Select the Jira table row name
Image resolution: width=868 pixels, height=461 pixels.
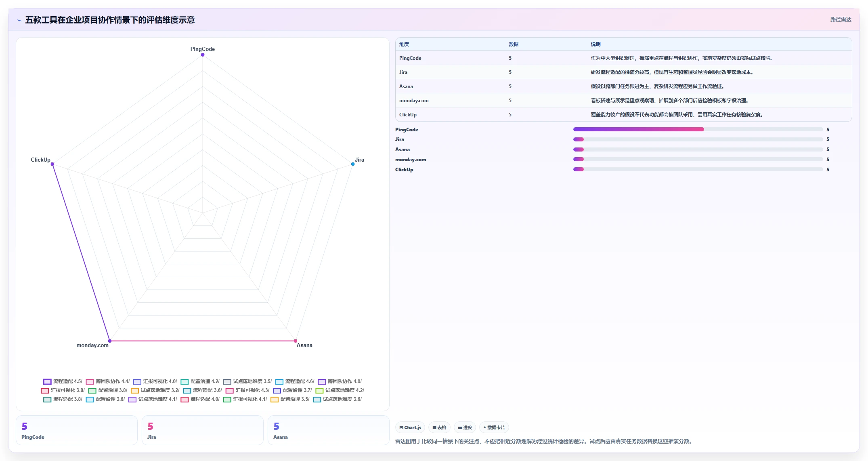pyautogui.click(x=403, y=72)
